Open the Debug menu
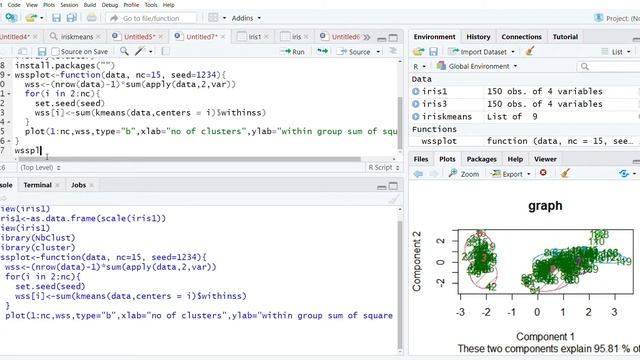This screenshot has width=640, height=360. point(109,5)
